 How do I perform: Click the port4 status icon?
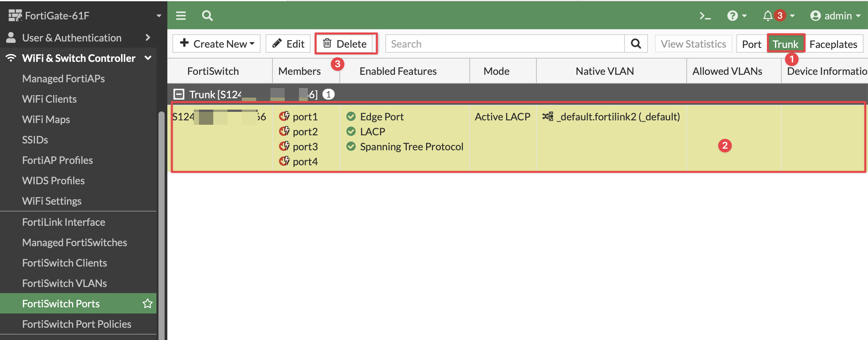(x=284, y=161)
